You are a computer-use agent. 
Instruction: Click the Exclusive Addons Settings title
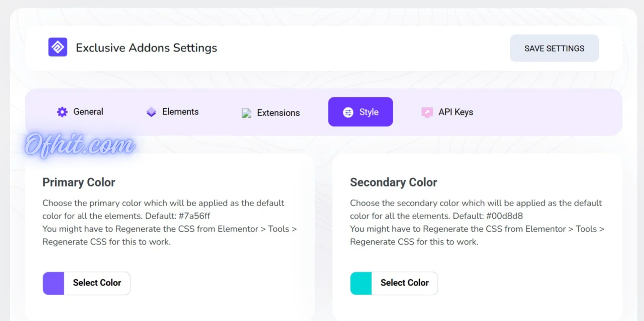coord(146,48)
